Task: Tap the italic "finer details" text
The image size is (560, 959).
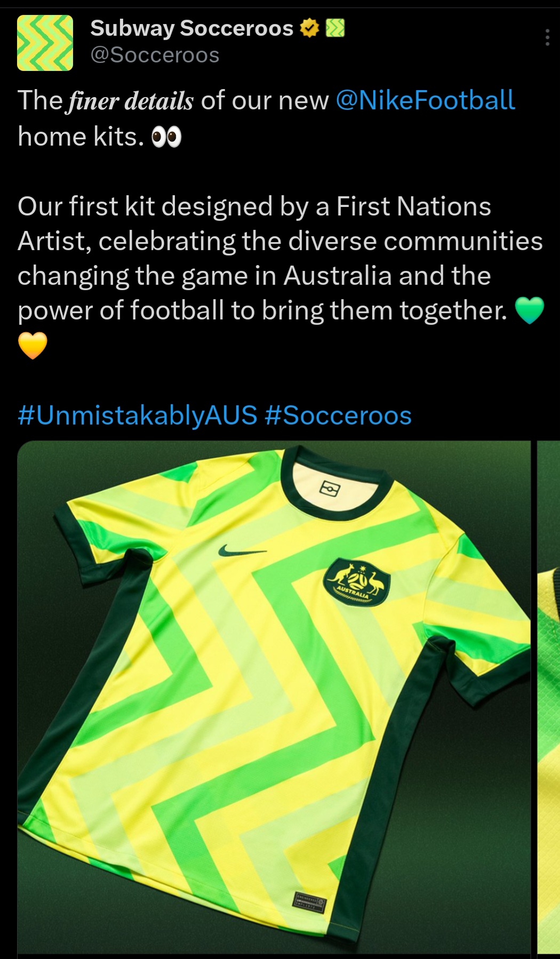Action: coord(131,101)
